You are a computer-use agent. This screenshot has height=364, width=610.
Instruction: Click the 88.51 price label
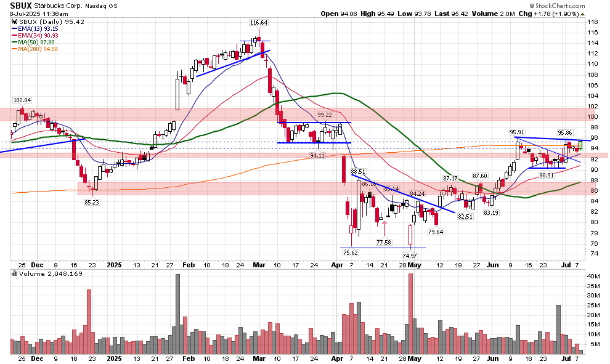click(x=358, y=171)
